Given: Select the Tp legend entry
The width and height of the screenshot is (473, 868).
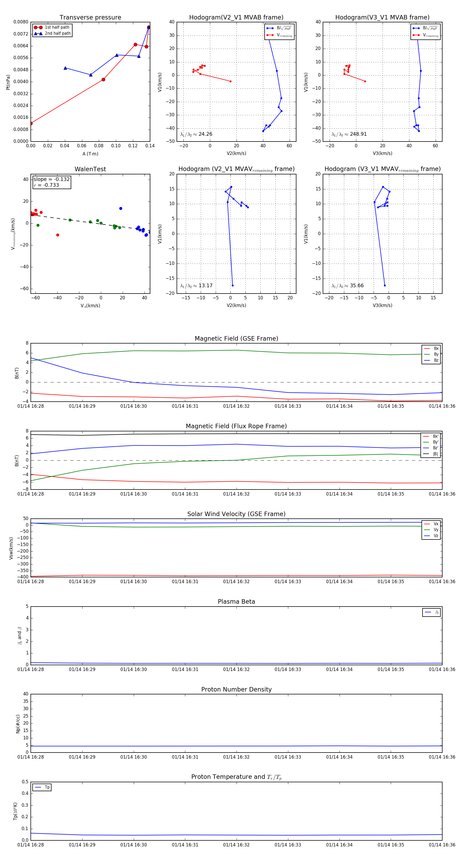Looking at the screenshot, I should (42, 787).
